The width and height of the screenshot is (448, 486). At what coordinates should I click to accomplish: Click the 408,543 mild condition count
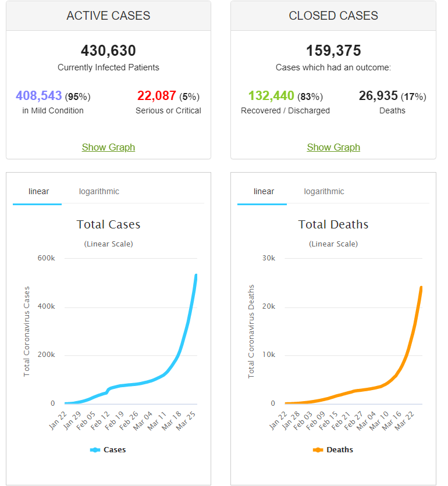click(39, 95)
